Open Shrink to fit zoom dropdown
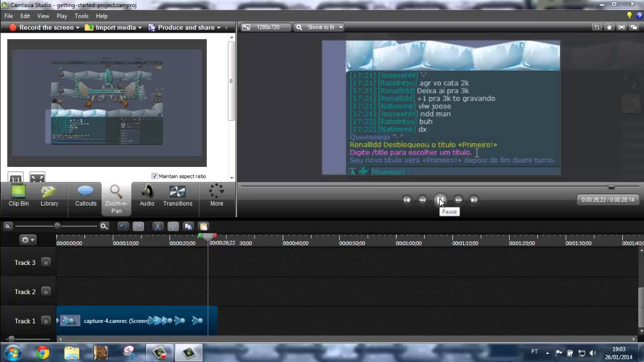The height and width of the screenshot is (362, 644). pyautogui.click(x=319, y=27)
